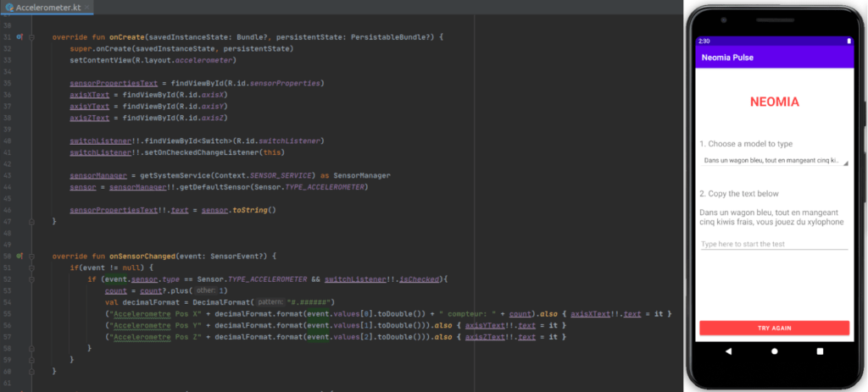This screenshot has height=392, width=868.
Task: Tap the Android recents square button
Action: pyautogui.click(x=820, y=351)
